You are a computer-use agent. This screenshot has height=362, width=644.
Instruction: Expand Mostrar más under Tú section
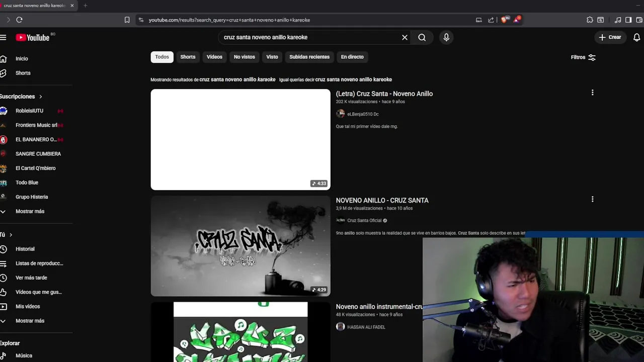click(30, 321)
